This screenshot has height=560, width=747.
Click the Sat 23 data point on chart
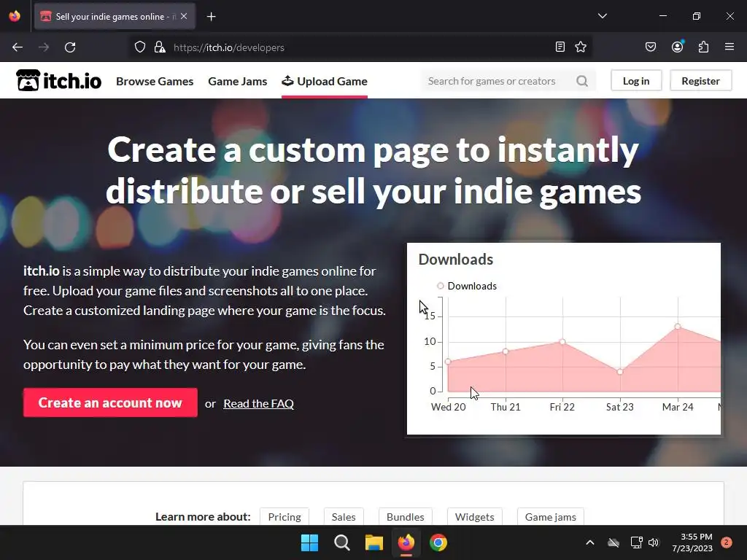[x=620, y=371]
